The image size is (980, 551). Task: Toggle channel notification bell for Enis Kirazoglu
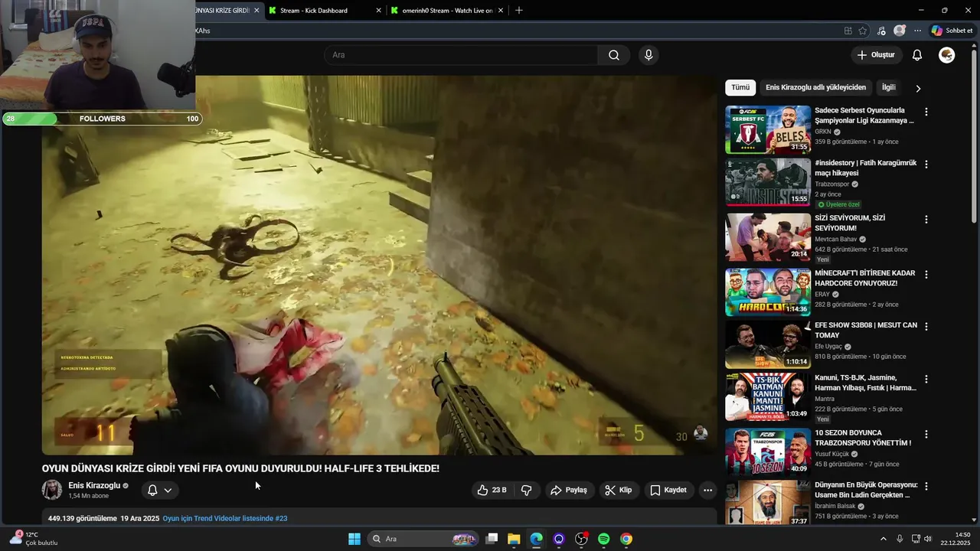pyautogui.click(x=152, y=490)
